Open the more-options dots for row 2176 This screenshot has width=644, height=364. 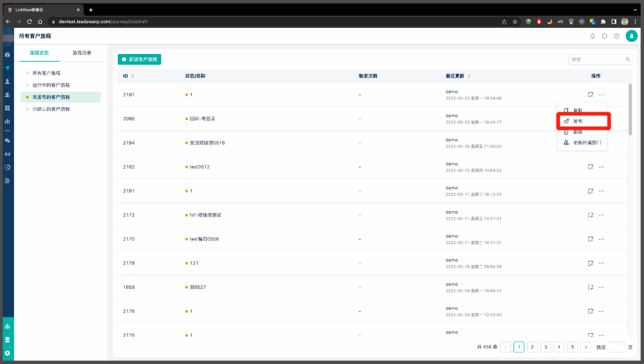602,311
